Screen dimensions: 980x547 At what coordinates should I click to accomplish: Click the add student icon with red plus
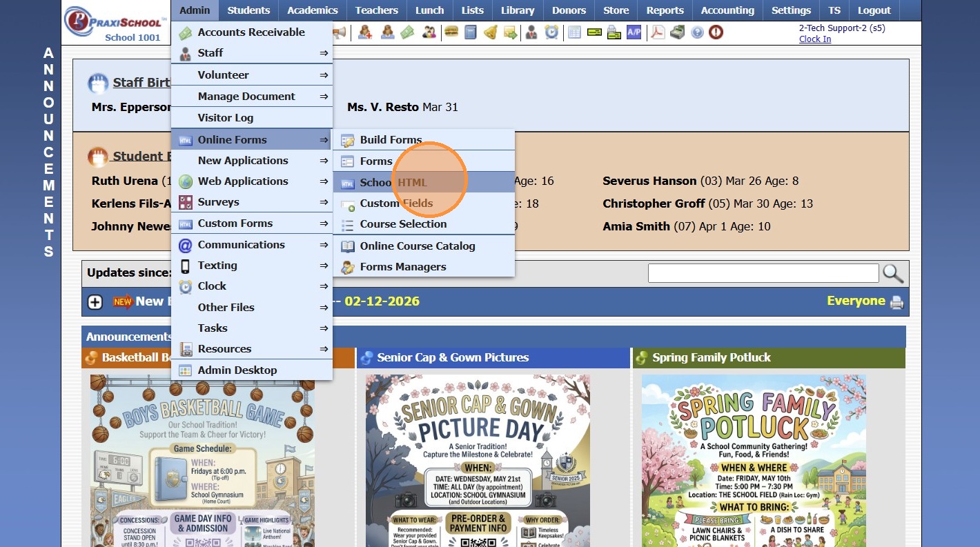[x=365, y=32]
